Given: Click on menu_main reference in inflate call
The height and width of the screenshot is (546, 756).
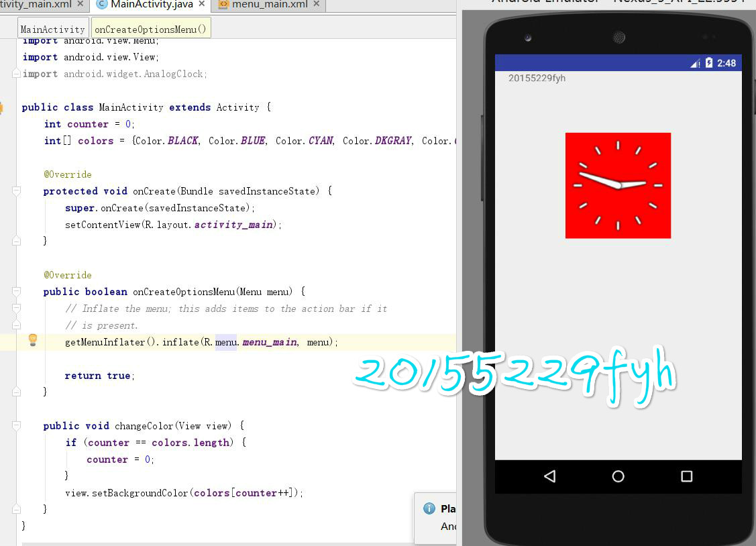Looking at the screenshot, I should 270,342.
